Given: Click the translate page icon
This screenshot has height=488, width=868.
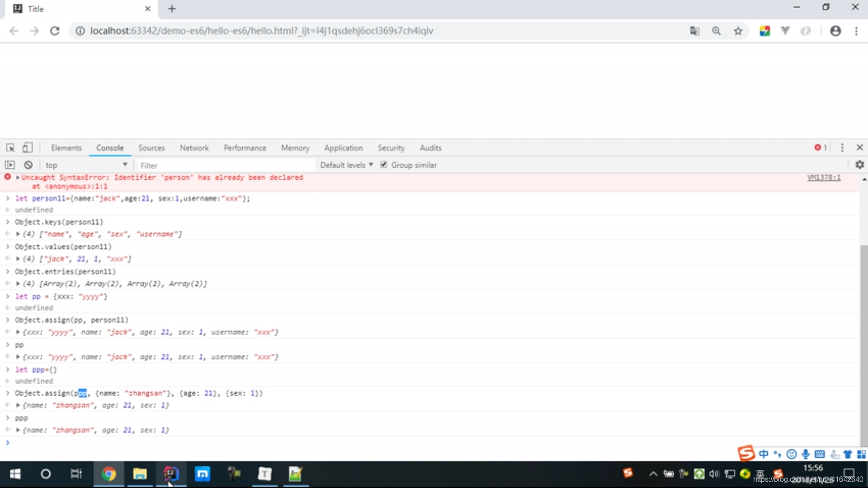Looking at the screenshot, I should [694, 31].
